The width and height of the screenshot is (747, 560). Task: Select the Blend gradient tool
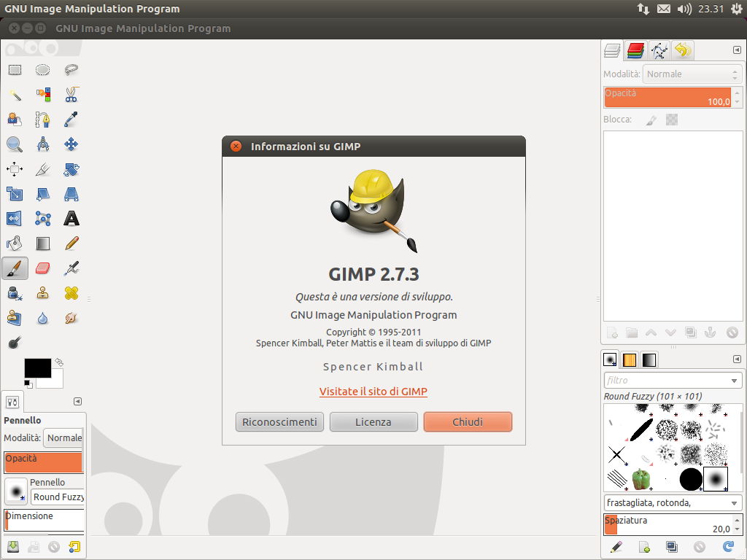[x=43, y=244]
